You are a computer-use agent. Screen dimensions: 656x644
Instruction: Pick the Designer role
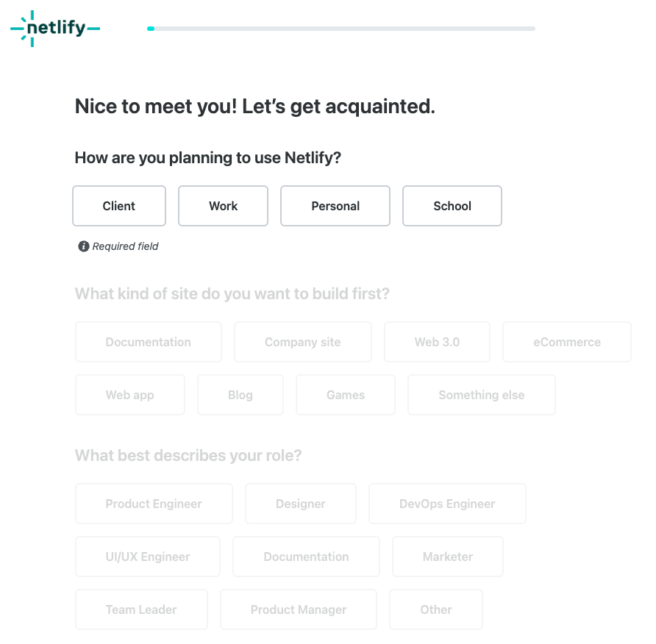301,504
